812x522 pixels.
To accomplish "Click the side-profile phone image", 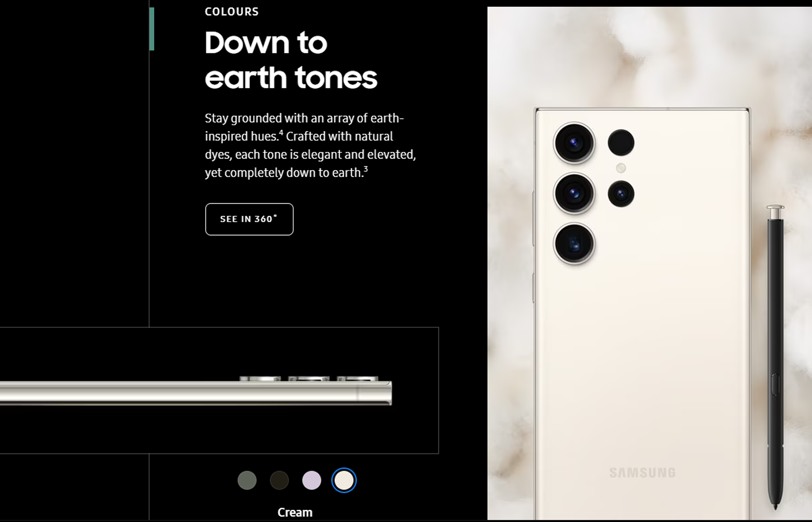I will point(196,391).
